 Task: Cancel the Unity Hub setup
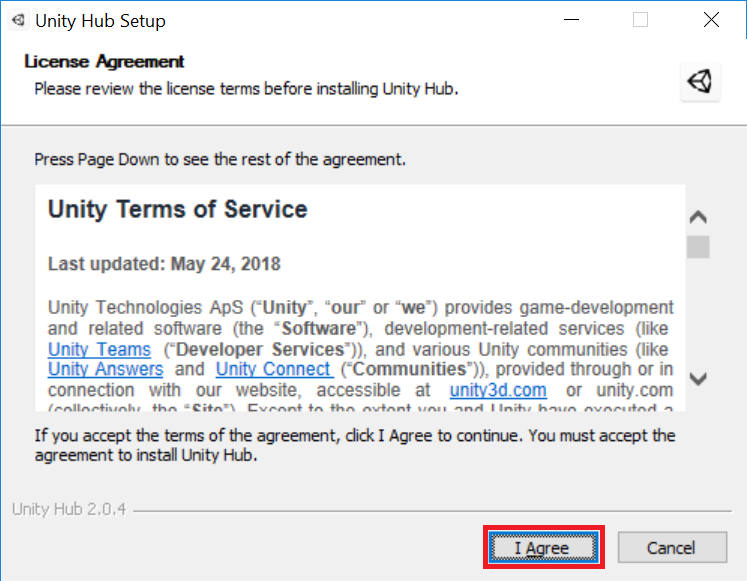click(672, 547)
